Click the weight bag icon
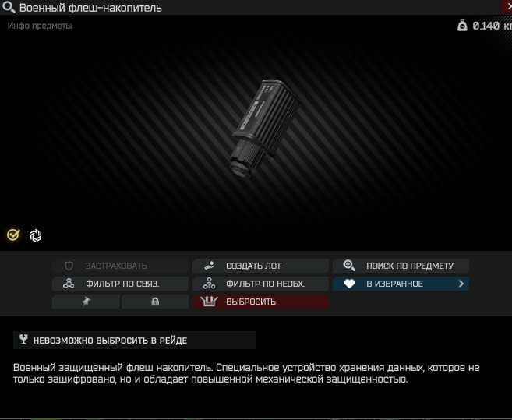 [x=462, y=25]
